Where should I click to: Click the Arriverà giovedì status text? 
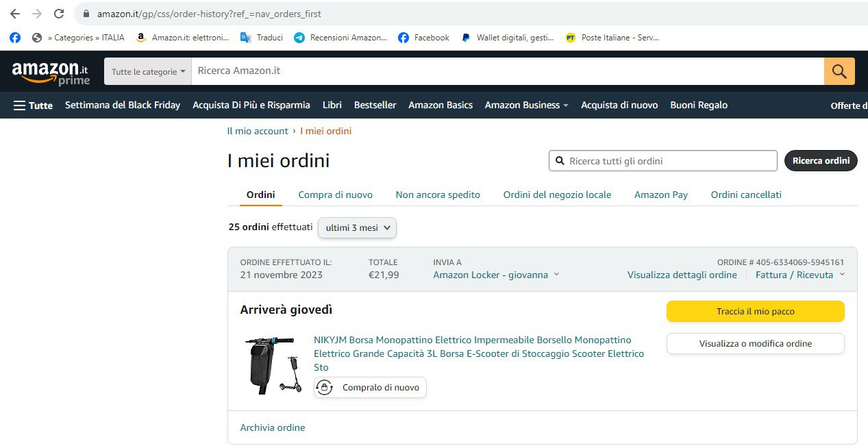pyautogui.click(x=286, y=310)
